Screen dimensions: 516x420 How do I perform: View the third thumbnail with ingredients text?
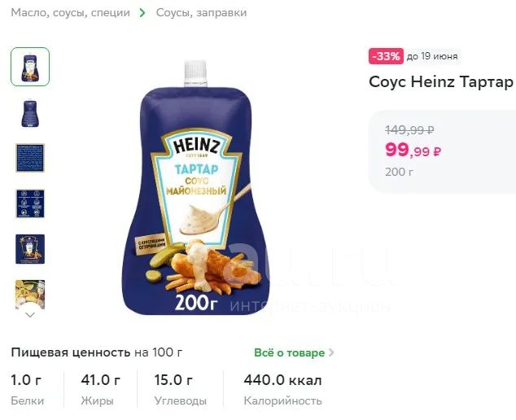(30, 158)
